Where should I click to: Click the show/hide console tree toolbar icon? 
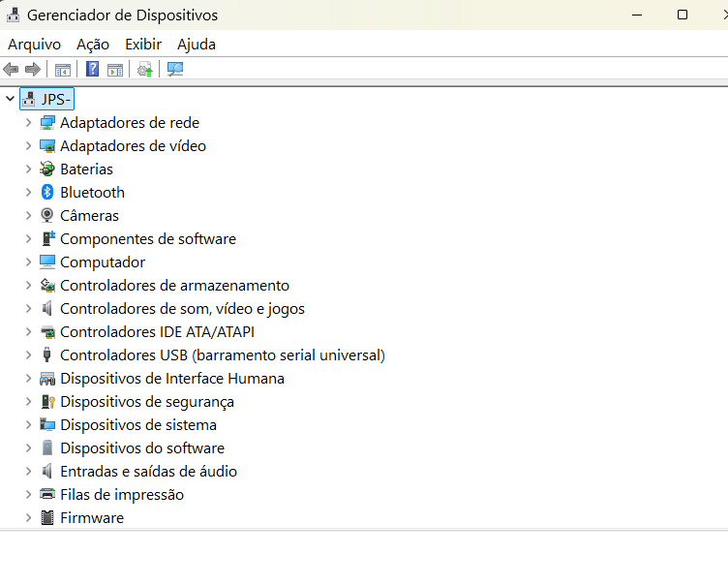pyautogui.click(x=63, y=70)
